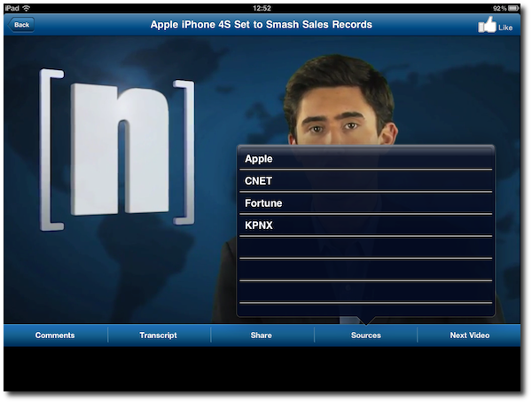Select the Fortune source
Viewport: 532px width, 403px height.
pyautogui.click(x=365, y=203)
